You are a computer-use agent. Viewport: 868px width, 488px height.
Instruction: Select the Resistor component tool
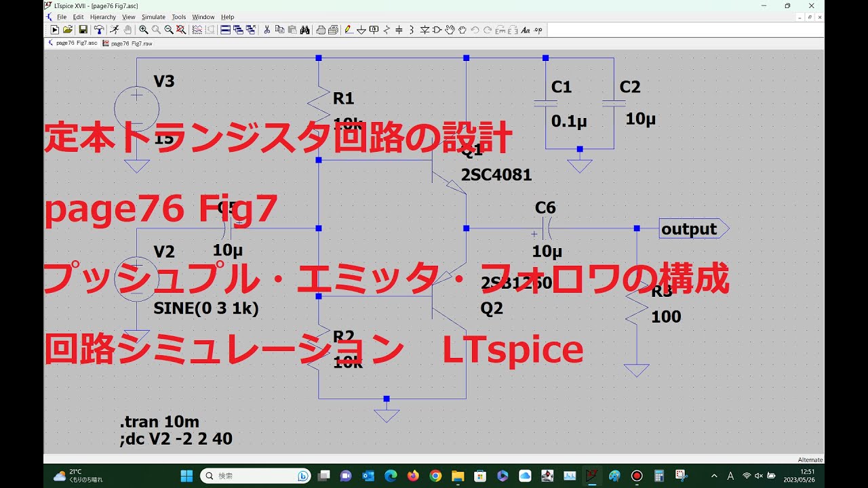coord(387,30)
